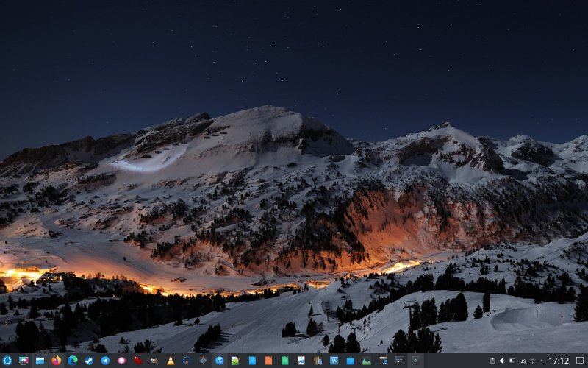Launch the Konsole terminal icon
Screen dimensions: 588x368
[x=415, y=361]
